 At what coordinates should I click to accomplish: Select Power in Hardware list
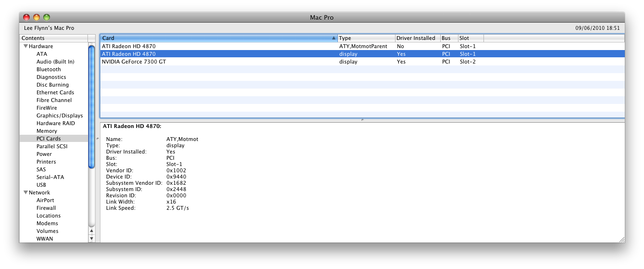click(44, 154)
